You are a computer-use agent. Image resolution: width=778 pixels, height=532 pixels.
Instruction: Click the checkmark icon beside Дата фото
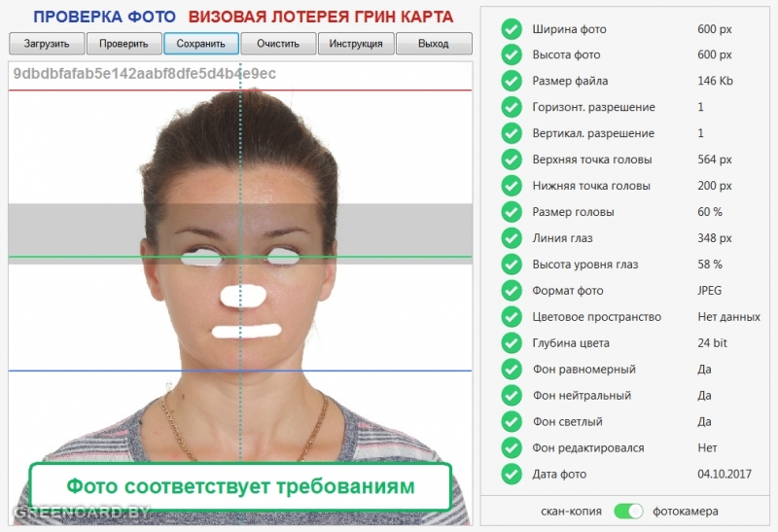512,475
